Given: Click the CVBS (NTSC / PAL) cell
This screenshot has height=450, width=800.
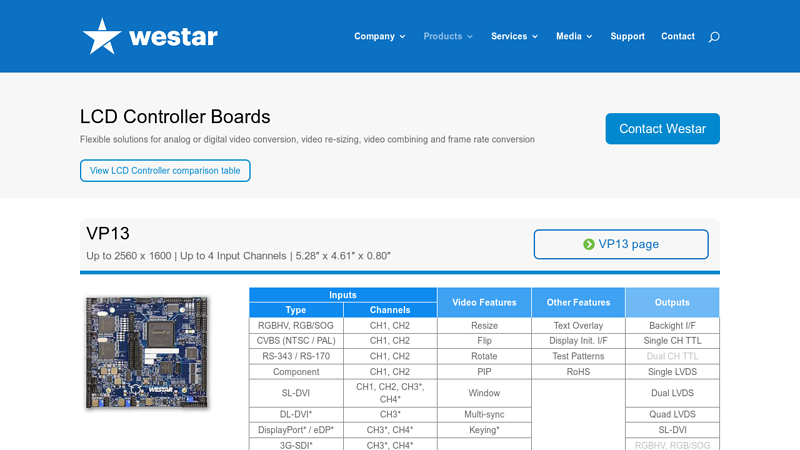Looking at the screenshot, I should click(296, 340).
